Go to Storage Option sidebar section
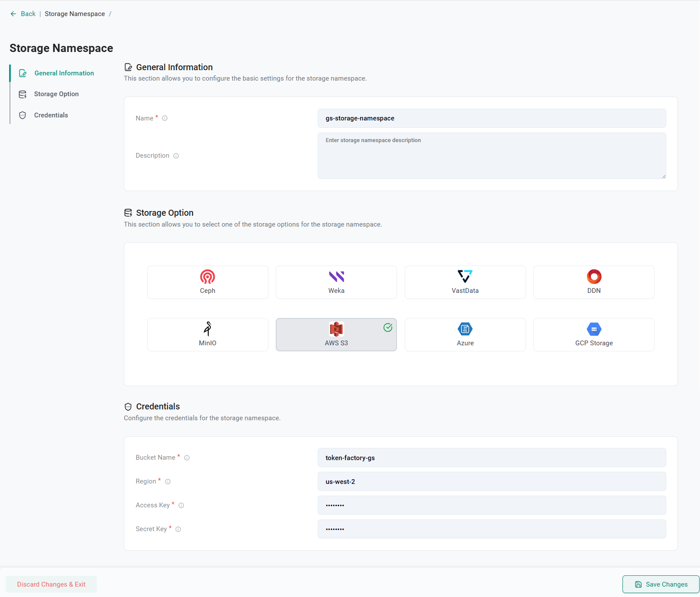The height and width of the screenshot is (597, 700). [56, 94]
